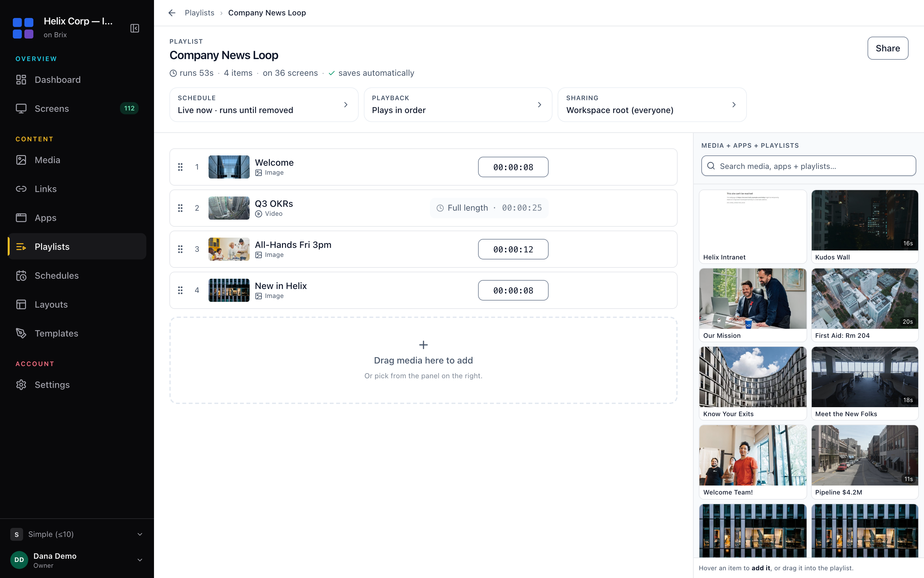This screenshot has width=924, height=578.
Task: Go to Templates in the sidebar
Action: [x=77, y=333]
